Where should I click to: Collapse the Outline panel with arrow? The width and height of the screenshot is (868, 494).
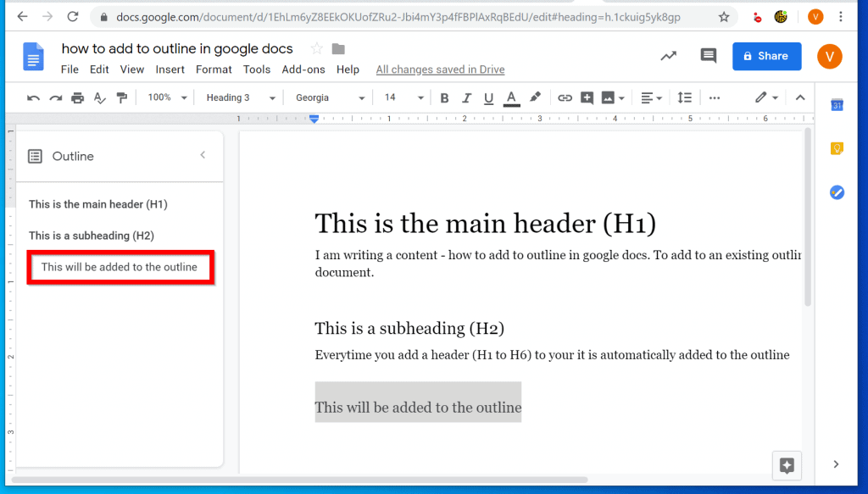[203, 155]
